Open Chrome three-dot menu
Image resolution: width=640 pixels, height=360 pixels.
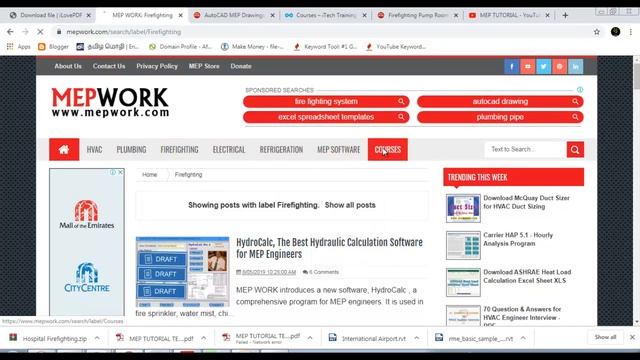pyautogui.click(x=631, y=31)
